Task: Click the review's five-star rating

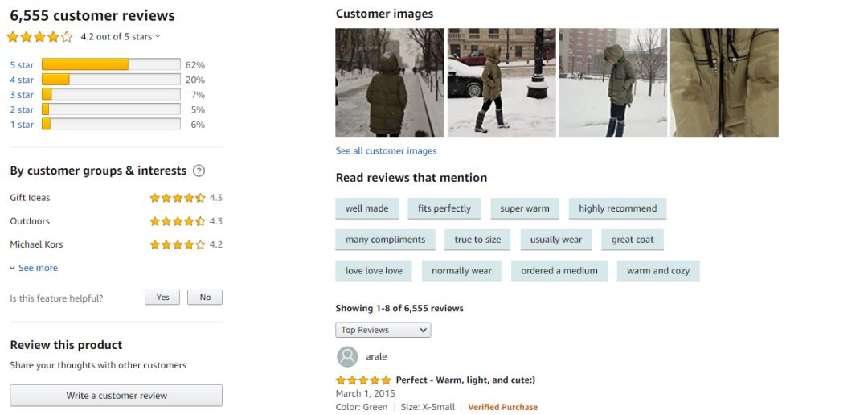Action: (363, 380)
